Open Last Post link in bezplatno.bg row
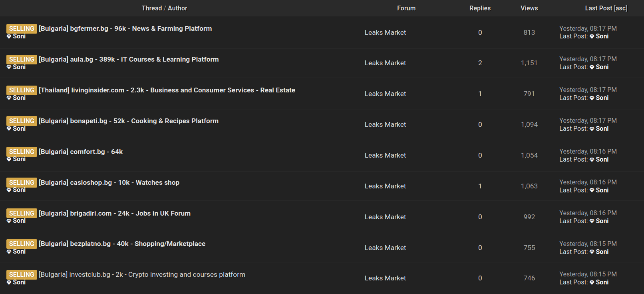 click(x=573, y=252)
